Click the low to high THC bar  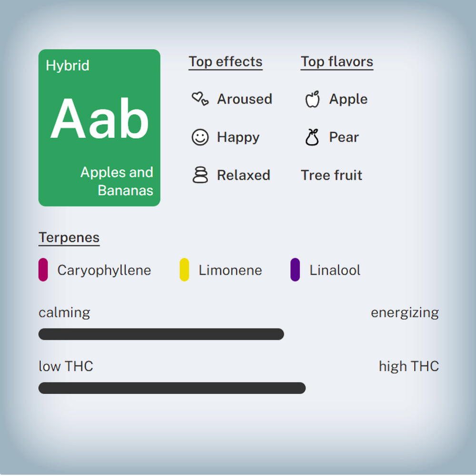(172, 388)
